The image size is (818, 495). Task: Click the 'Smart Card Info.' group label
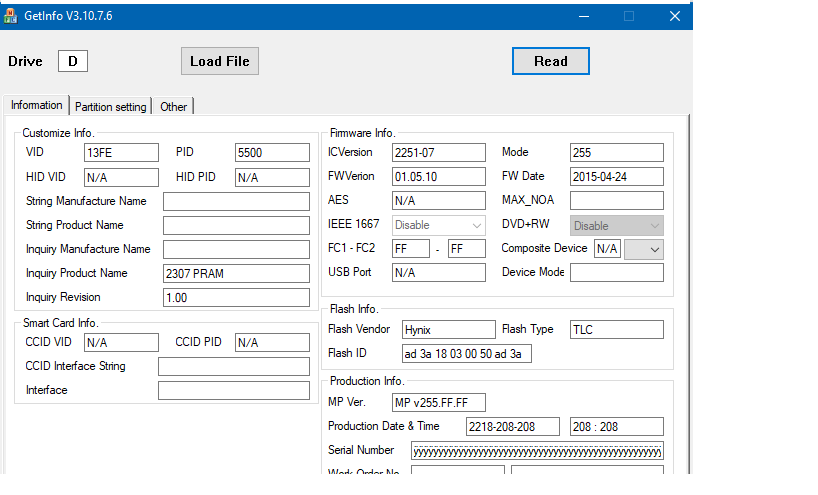[60, 323]
